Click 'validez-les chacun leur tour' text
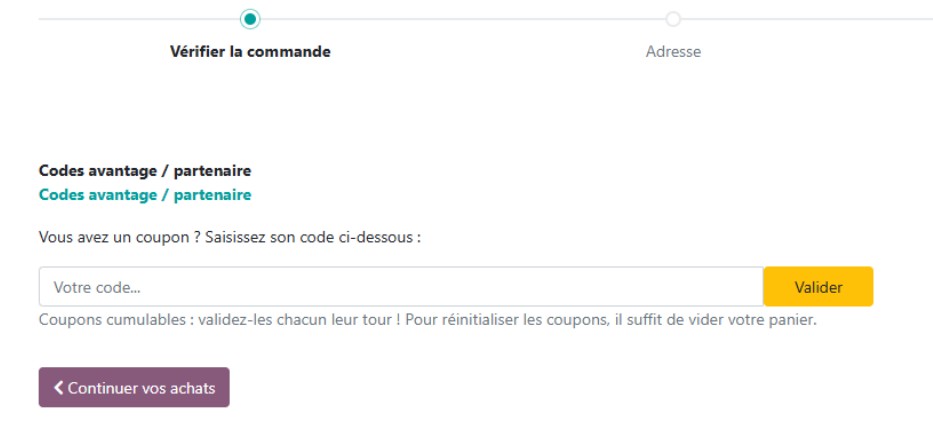The image size is (933, 438). [x=295, y=320]
